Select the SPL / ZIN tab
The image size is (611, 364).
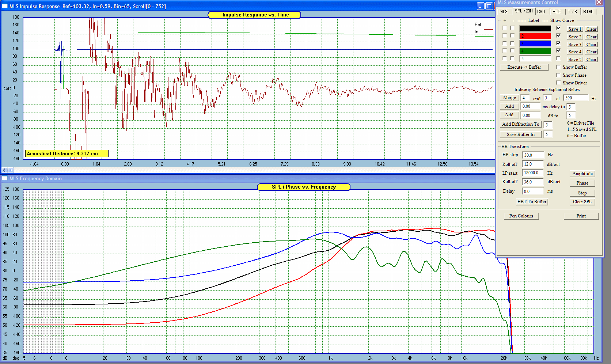click(524, 11)
